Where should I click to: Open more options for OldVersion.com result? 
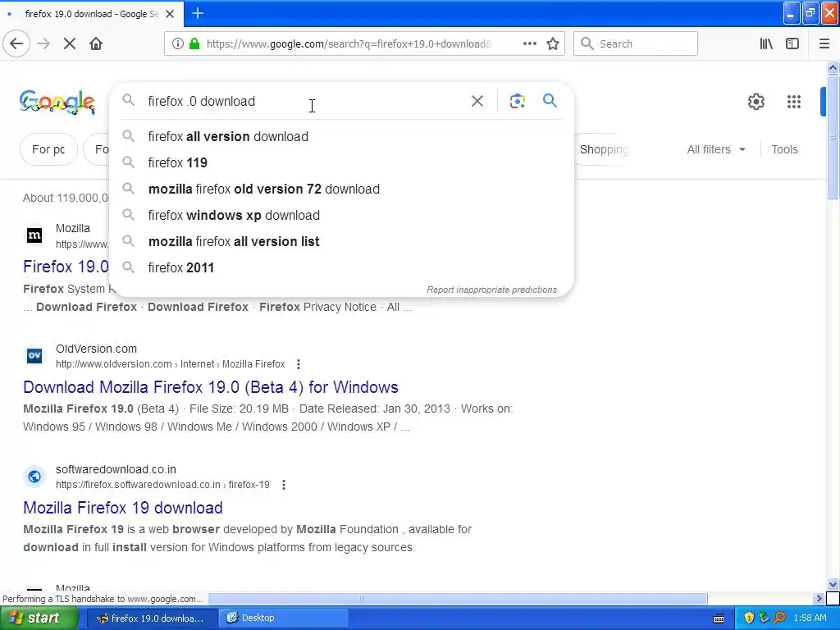click(x=299, y=364)
